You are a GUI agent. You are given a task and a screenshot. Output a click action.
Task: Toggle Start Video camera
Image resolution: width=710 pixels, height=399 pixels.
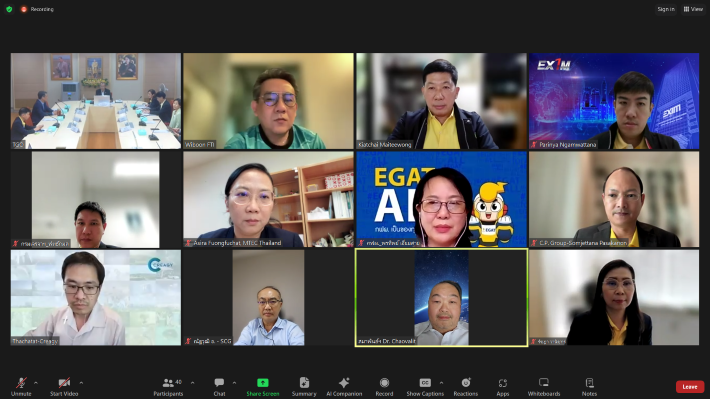(64, 383)
